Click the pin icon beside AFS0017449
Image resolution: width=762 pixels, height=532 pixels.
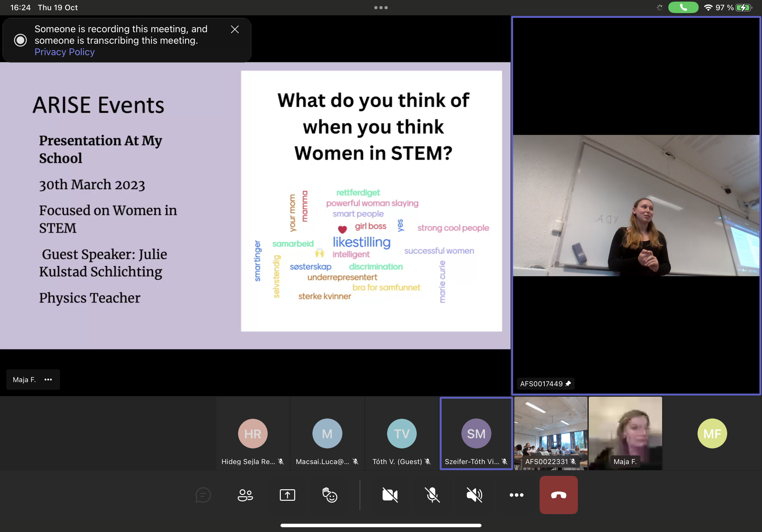[x=568, y=384]
